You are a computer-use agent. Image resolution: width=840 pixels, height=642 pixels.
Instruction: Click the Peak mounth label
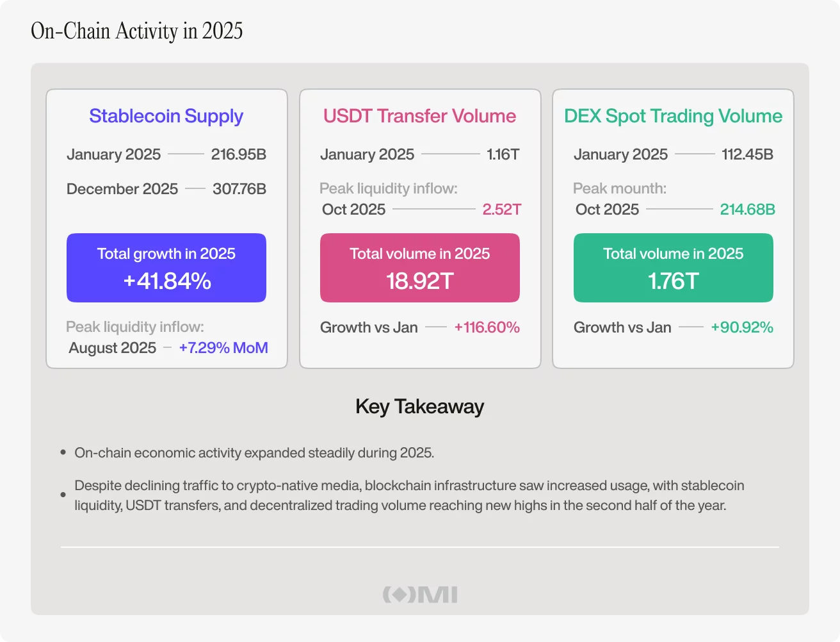click(x=619, y=188)
